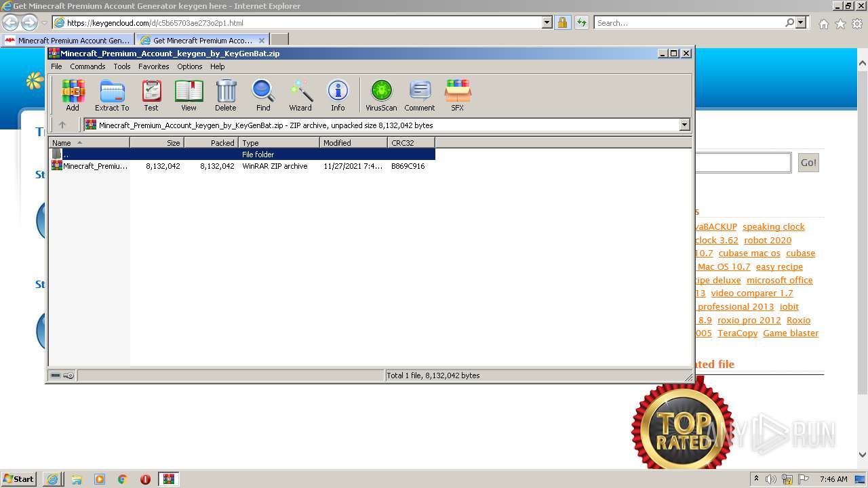The image size is (868, 488).
Task: Open the speaking clock link
Action: point(774,226)
